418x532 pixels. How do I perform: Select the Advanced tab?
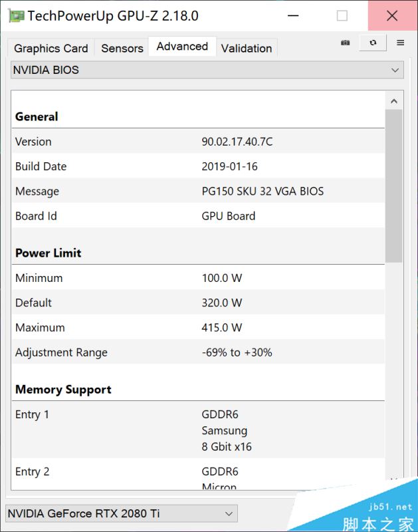(182, 46)
